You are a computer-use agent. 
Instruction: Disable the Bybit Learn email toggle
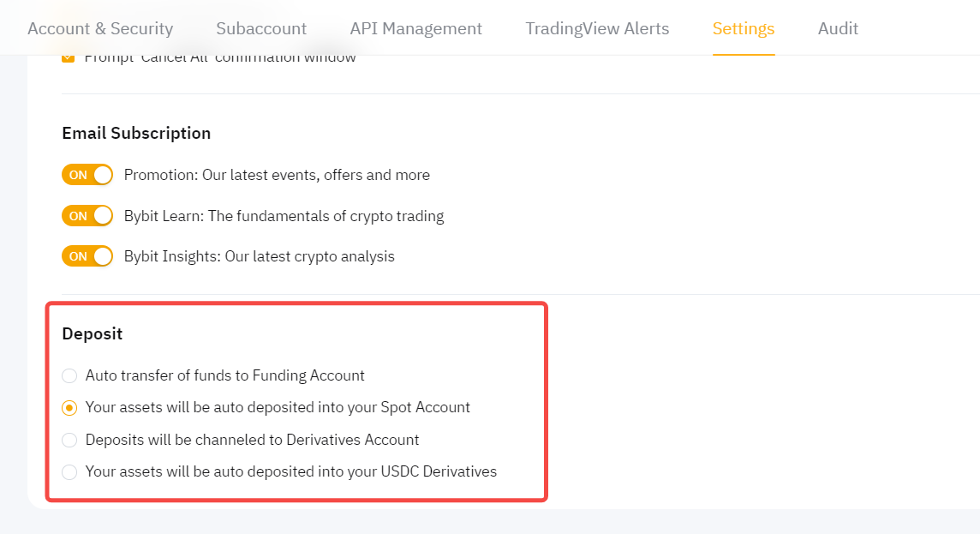pos(87,216)
